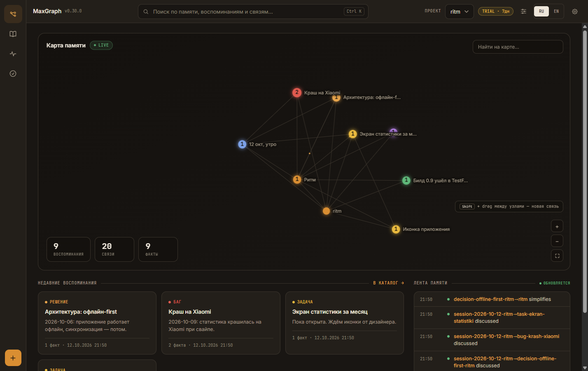Click the v0.30.0 version label

tap(73, 11)
